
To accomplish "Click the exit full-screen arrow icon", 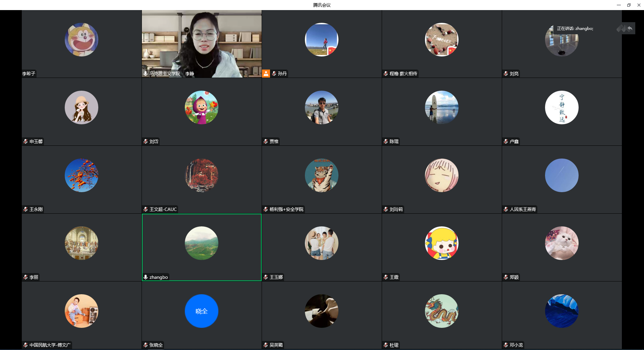I will [x=630, y=29].
